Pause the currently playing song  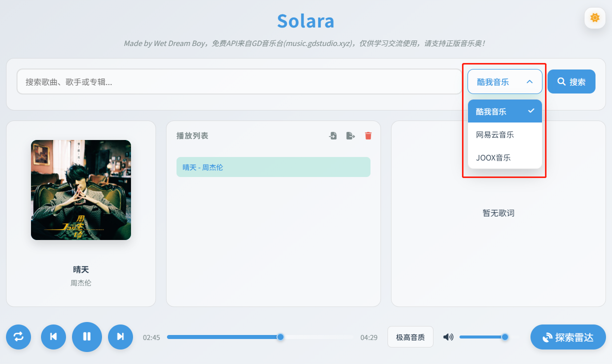(86, 336)
